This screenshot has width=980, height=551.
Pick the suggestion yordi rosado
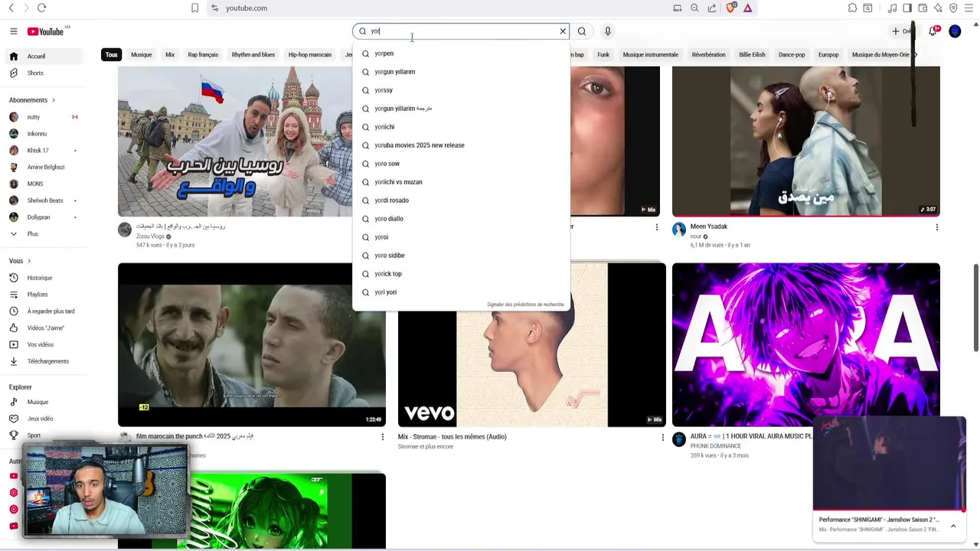click(x=461, y=201)
